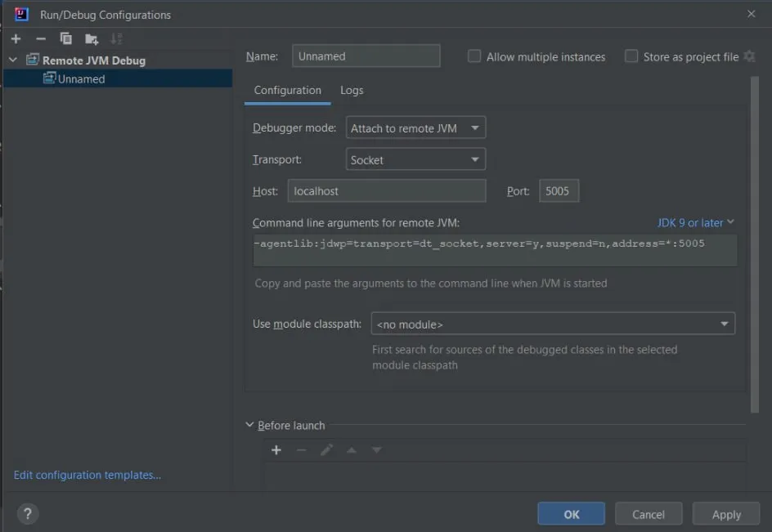Open help via the question mark icon
Image resolution: width=772 pixels, height=532 pixels.
(x=27, y=513)
